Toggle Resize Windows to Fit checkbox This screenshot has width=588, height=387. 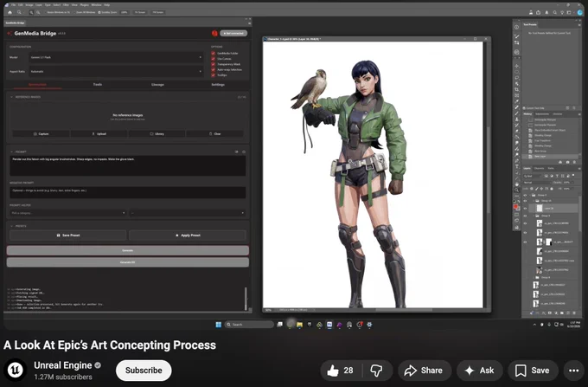45,12
